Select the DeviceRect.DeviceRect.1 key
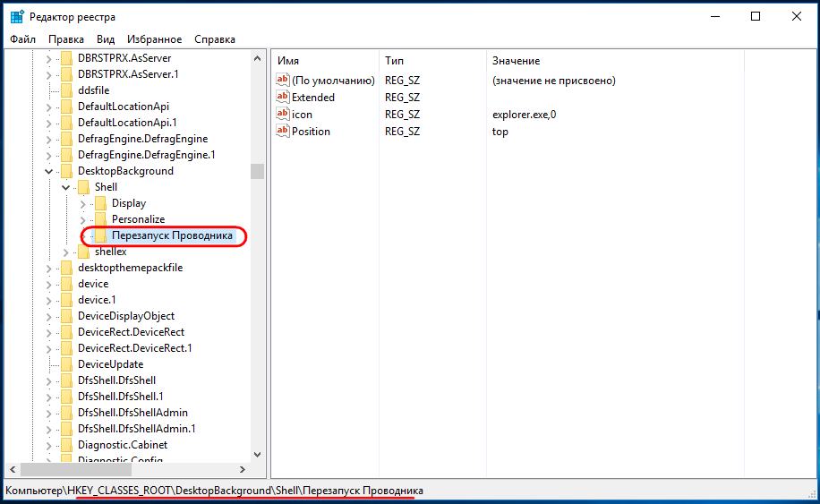This screenshot has width=820, height=504. pos(135,348)
